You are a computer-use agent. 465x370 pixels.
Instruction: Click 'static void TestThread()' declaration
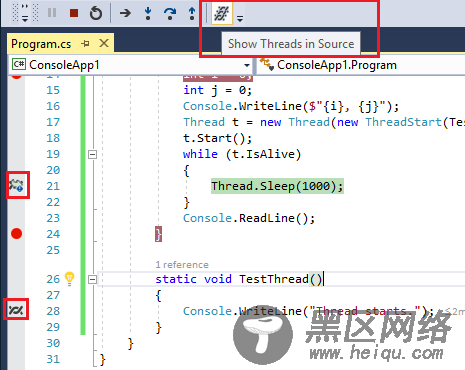(239, 279)
